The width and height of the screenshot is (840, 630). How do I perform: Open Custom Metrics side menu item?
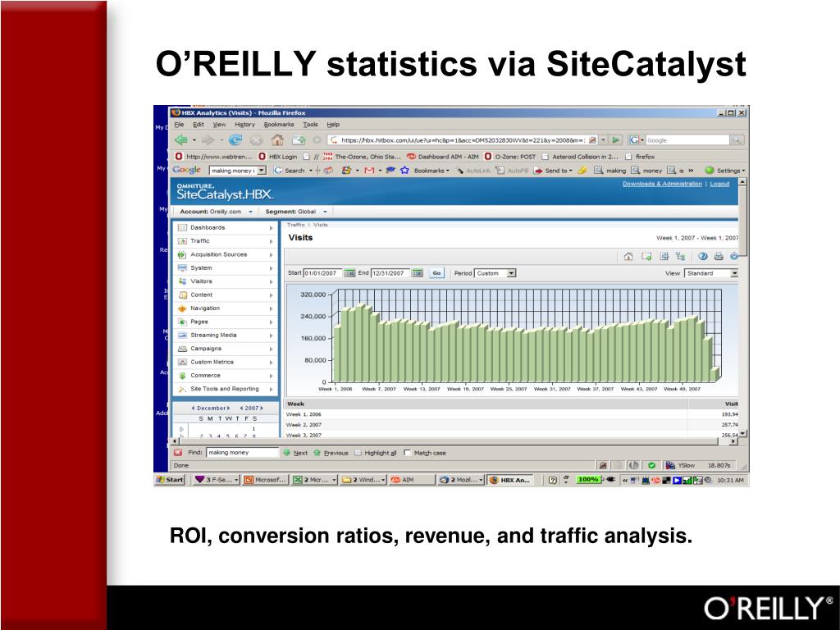point(226,362)
